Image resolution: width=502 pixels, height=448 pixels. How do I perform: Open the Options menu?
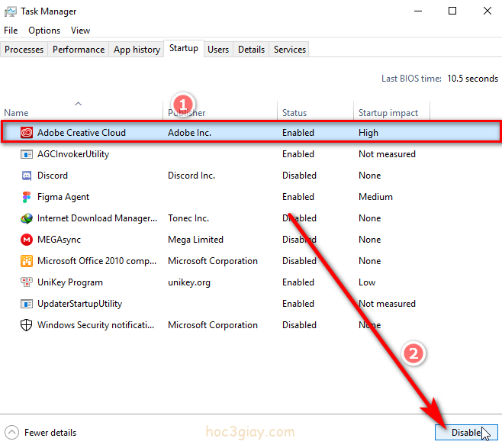[x=44, y=31]
